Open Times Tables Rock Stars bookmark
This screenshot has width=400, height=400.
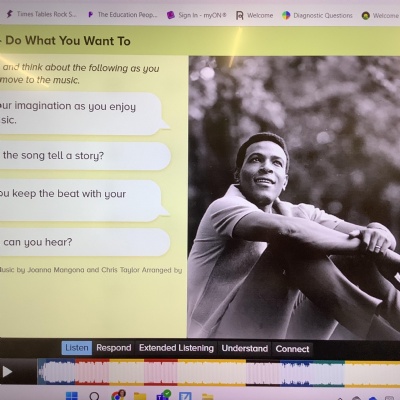41,14
